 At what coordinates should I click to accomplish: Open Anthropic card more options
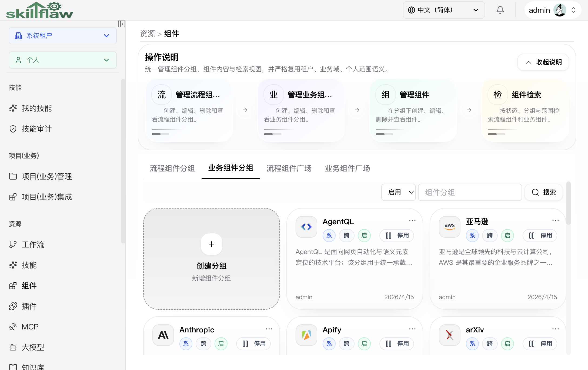(269, 329)
